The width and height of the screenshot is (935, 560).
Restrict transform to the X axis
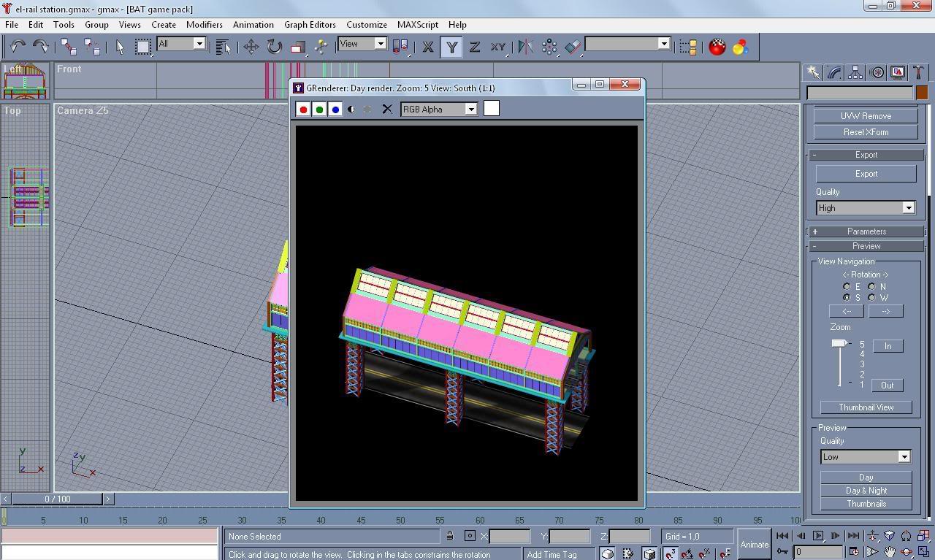coord(428,47)
